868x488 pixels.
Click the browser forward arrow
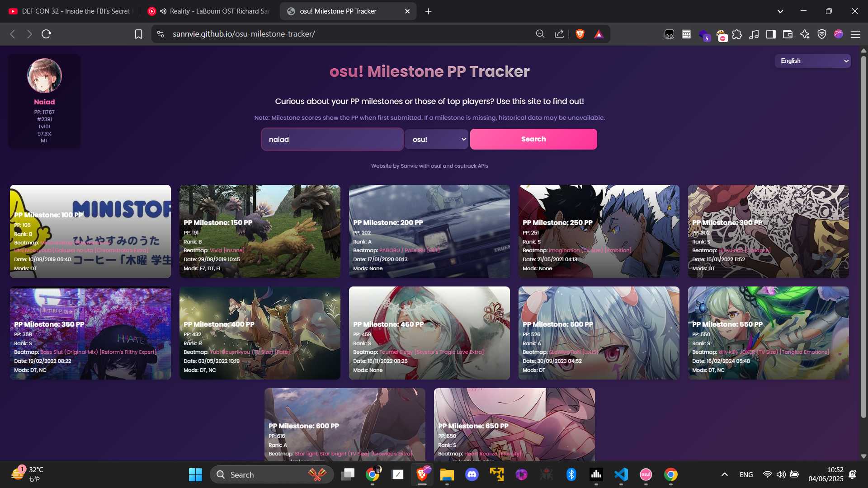tap(29, 34)
